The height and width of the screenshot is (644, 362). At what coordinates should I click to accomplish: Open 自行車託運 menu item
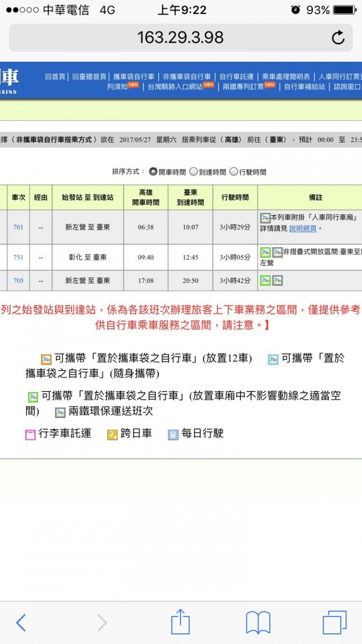tap(236, 76)
